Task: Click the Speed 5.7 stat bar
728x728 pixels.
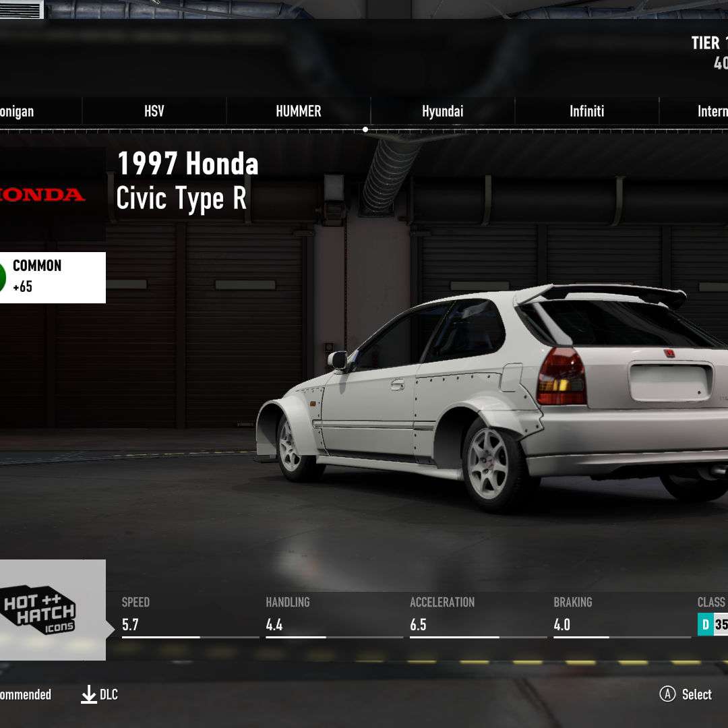Action: pos(190,636)
